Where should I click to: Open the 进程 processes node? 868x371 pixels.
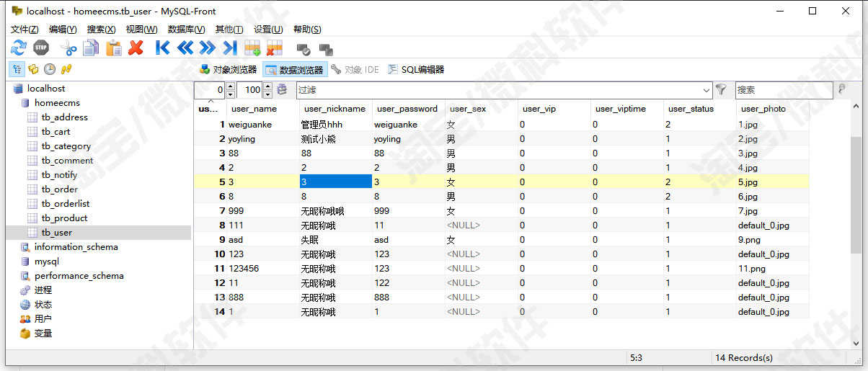point(43,290)
